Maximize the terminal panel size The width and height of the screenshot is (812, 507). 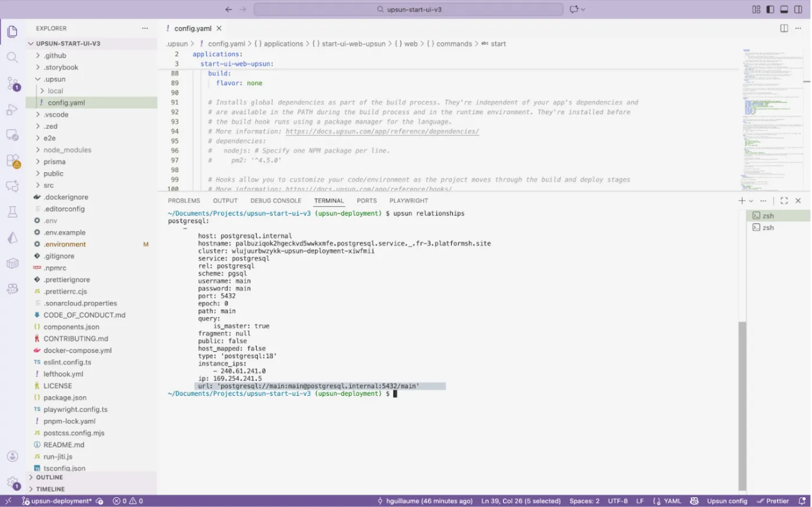pyautogui.click(x=784, y=201)
